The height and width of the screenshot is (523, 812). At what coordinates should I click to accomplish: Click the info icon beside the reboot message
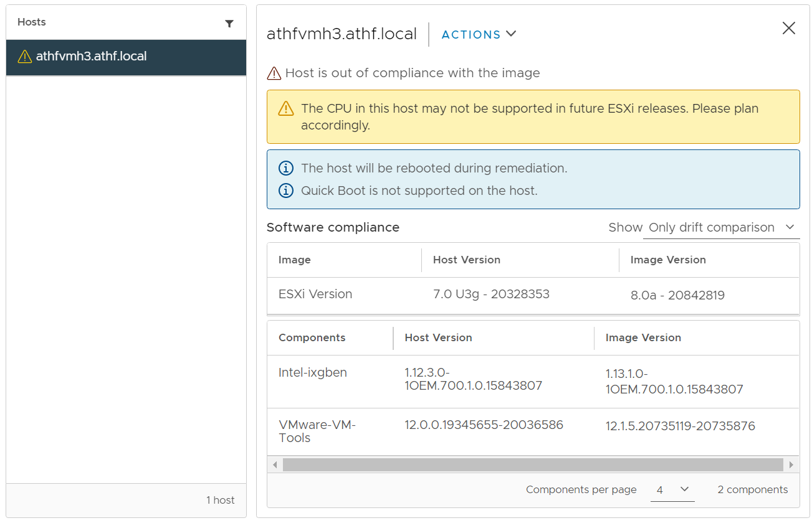coord(285,168)
